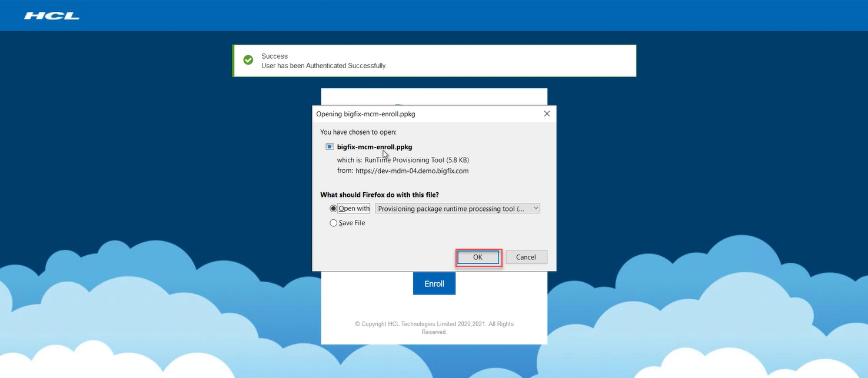Cancel the file opening dialog
Screen dimensions: 868x378
click(526, 257)
